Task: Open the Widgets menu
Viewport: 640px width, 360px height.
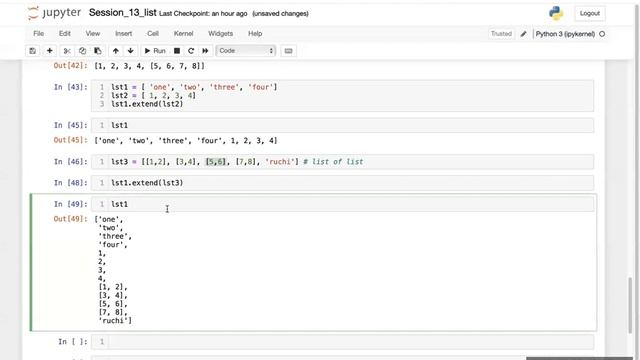Action: coord(220,33)
